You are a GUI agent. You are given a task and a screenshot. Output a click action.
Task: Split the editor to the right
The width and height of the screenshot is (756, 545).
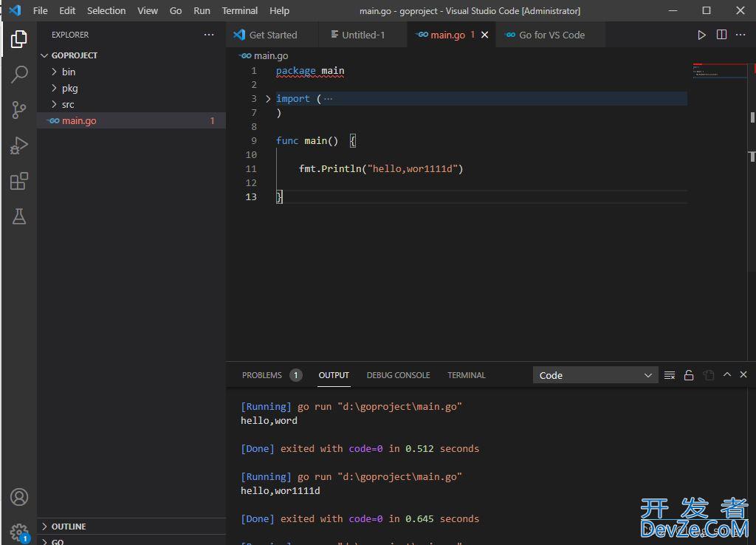click(721, 35)
